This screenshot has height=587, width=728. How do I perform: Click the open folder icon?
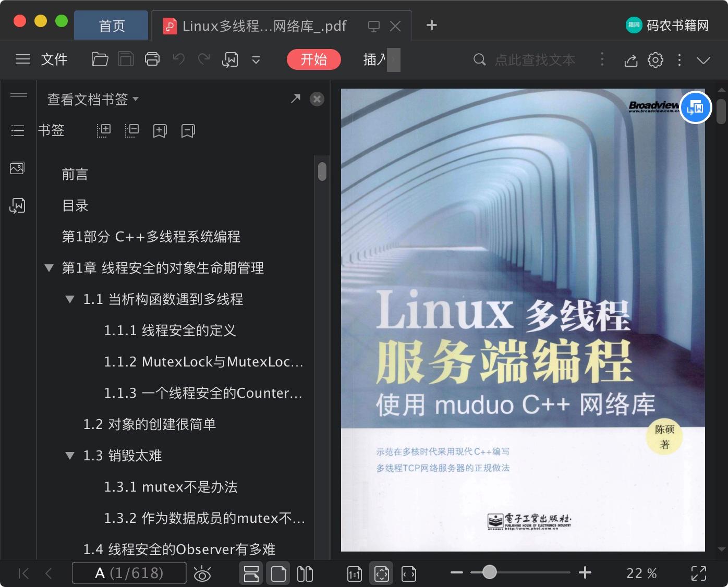pyautogui.click(x=100, y=59)
